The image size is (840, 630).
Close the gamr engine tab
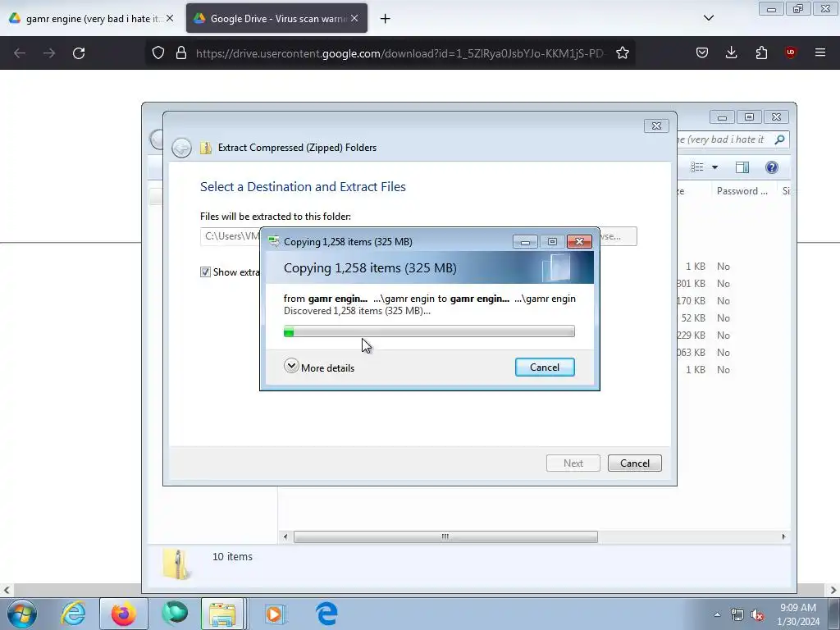(x=170, y=19)
